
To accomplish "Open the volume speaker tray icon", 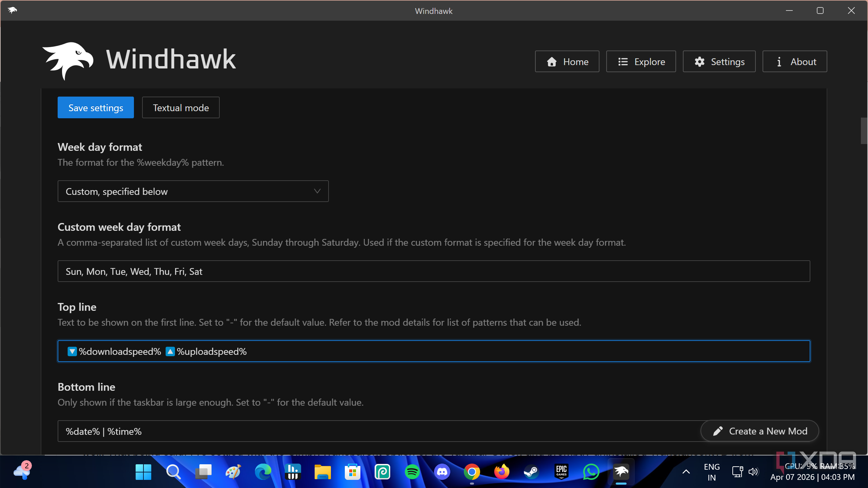I will click(x=753, y=472).
